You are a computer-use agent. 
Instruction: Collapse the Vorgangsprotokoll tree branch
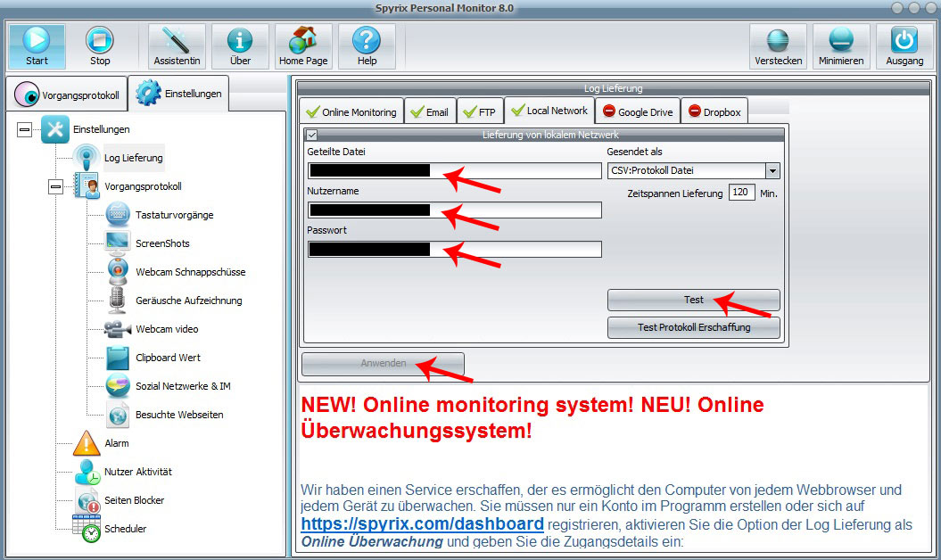[56, 186]
